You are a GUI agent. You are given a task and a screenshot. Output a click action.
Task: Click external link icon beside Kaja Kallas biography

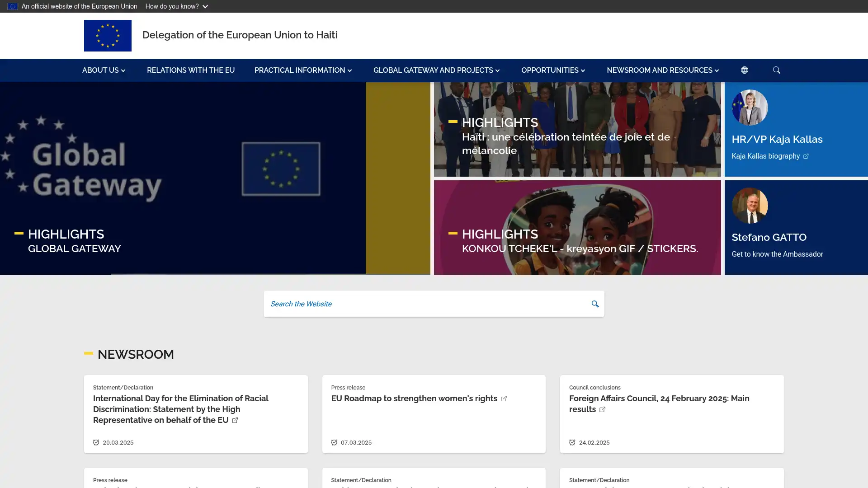click(806, 156)
